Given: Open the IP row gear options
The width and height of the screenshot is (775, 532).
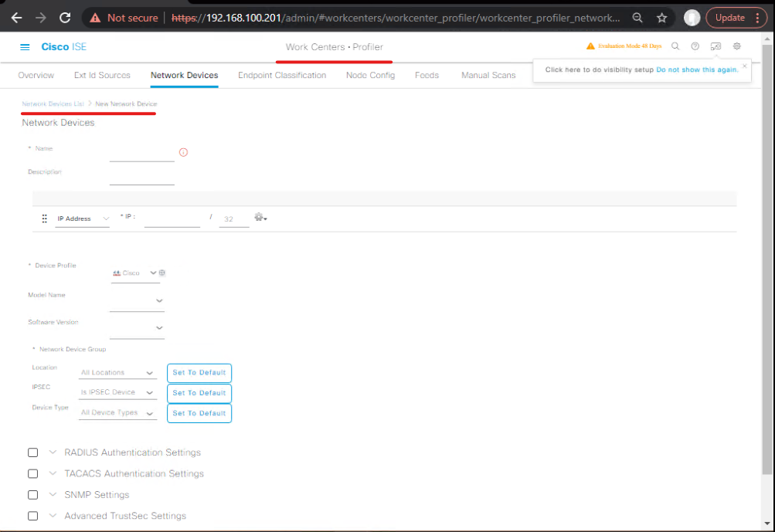Looking at the screenshot, I should [260, 217].
